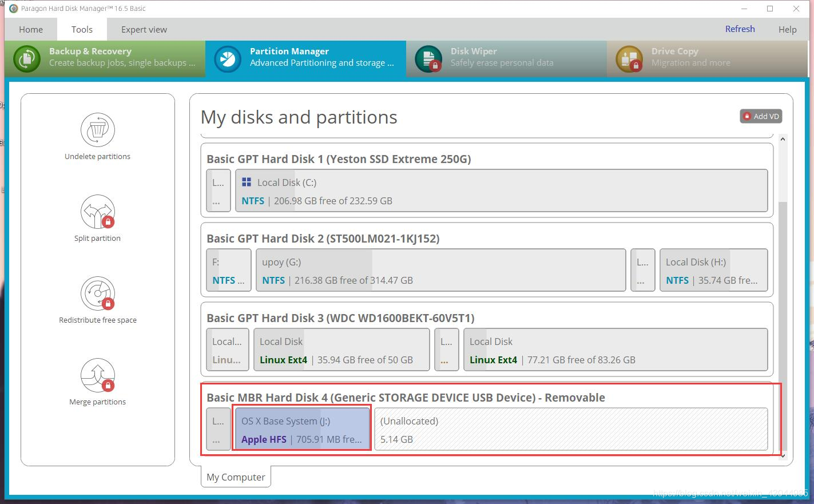Image resolution: width=814 pixels, height=504 pixels.
Task: Select the small first partition on Disk 1
Action: tap(219, 191)
